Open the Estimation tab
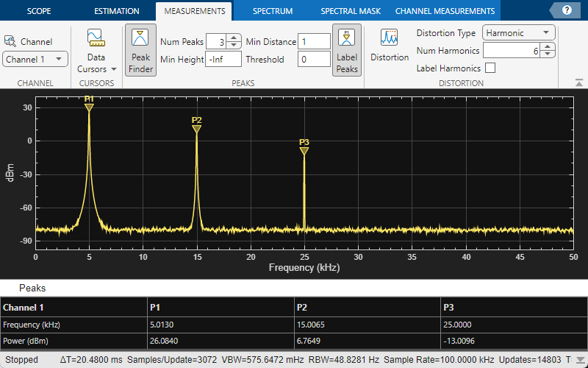588x368 pixels. 116,11
